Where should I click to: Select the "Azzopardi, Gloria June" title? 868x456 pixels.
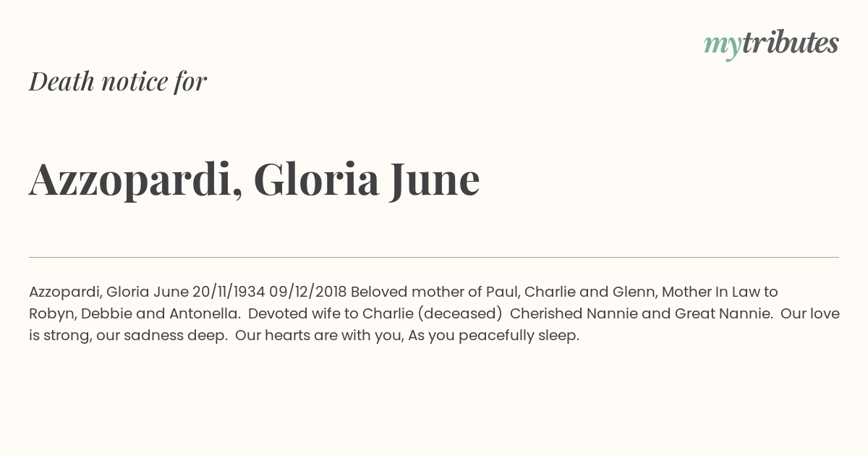255,179
